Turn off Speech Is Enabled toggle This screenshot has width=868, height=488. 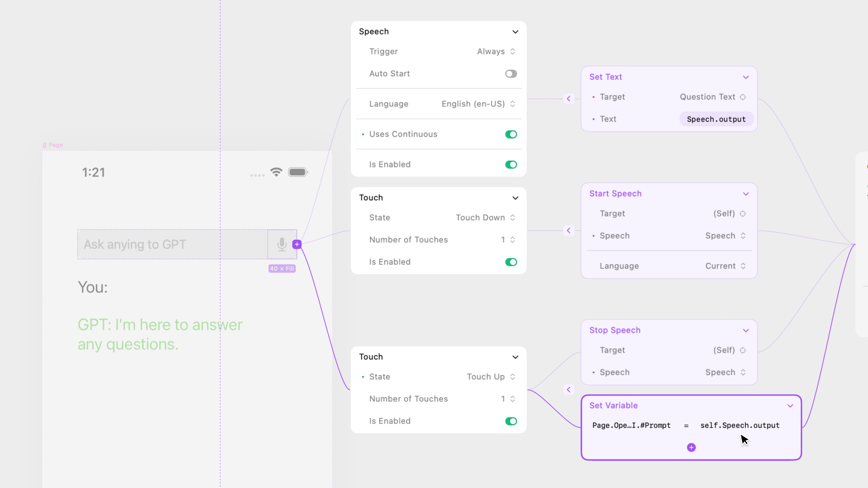click(511, 165)
